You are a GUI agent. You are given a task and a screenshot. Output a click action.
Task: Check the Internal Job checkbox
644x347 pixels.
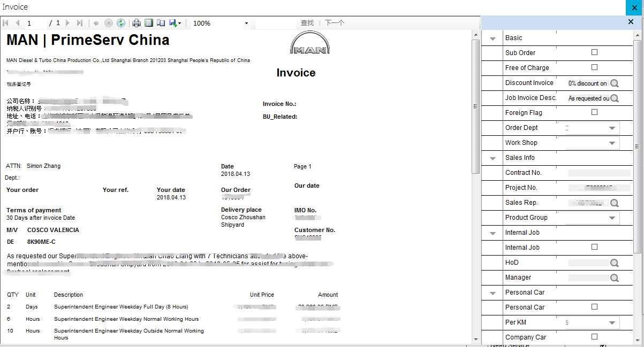point(594,247)
